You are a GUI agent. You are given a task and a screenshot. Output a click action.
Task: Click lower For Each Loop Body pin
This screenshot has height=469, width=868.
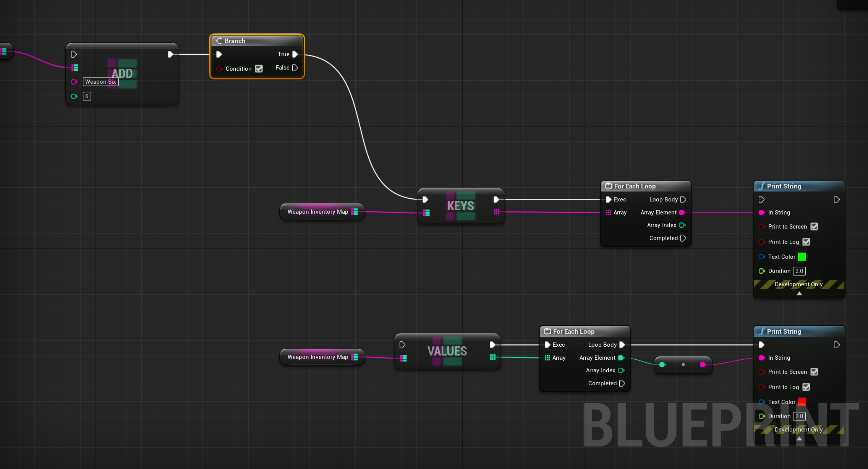(622, 345)
